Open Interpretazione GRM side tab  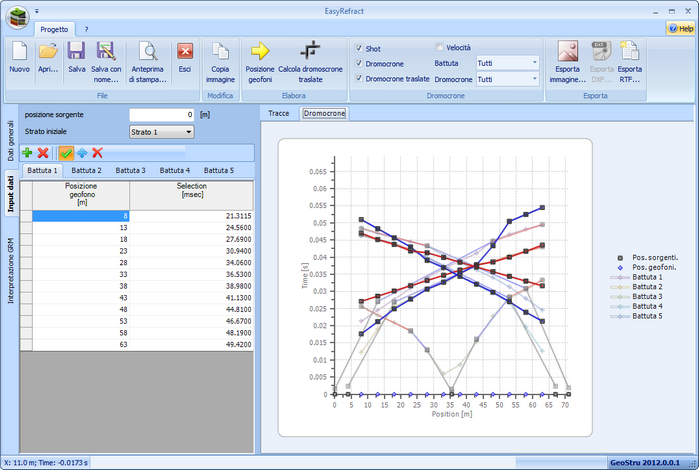[10, 270]
